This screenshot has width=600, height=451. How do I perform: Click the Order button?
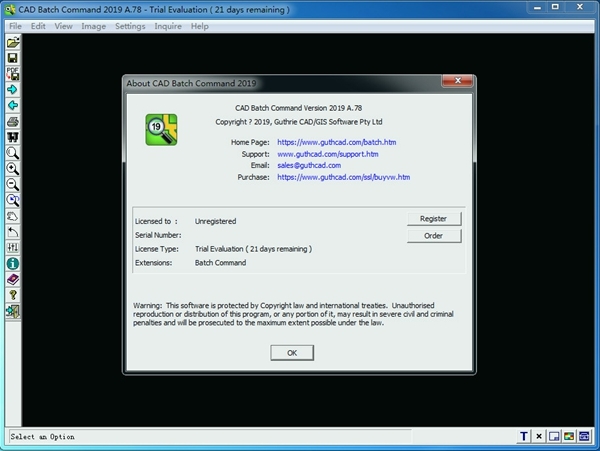[x=434, y=236]
